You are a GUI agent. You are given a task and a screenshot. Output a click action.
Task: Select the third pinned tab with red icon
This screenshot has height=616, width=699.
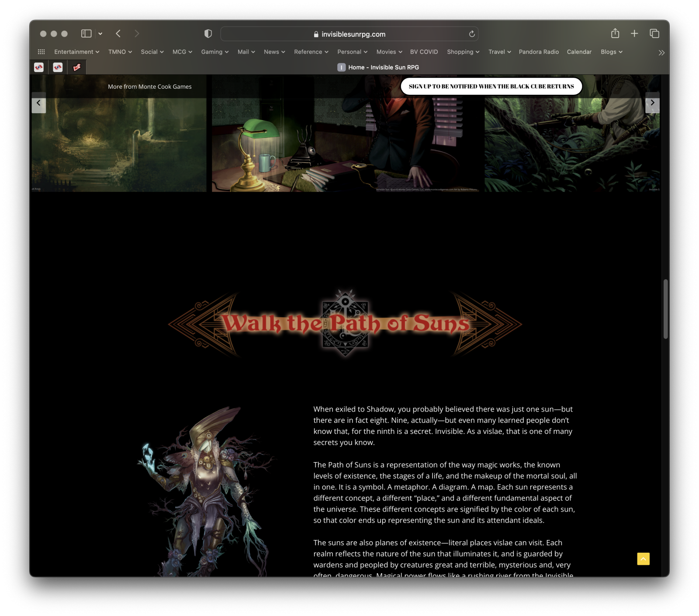tap(77, 67)
